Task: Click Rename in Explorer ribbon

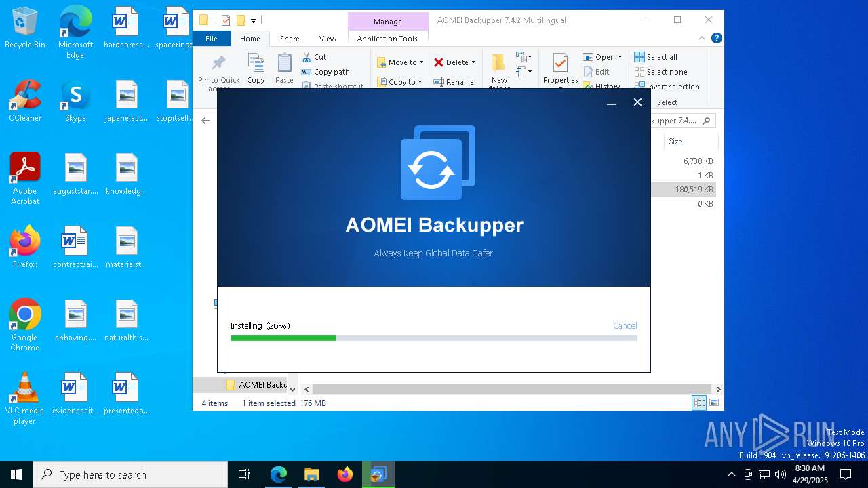Action: pyautogui.click(x=454, y=82)
